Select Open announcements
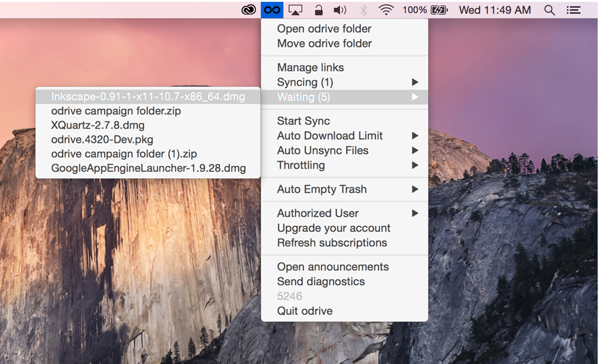This screenshot has width=598, height=364. [344, 267]
